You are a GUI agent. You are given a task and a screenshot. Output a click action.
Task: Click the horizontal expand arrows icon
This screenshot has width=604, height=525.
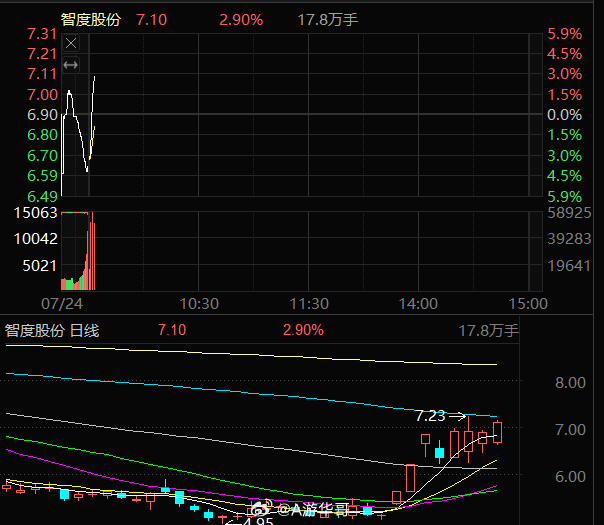point(70,65)
